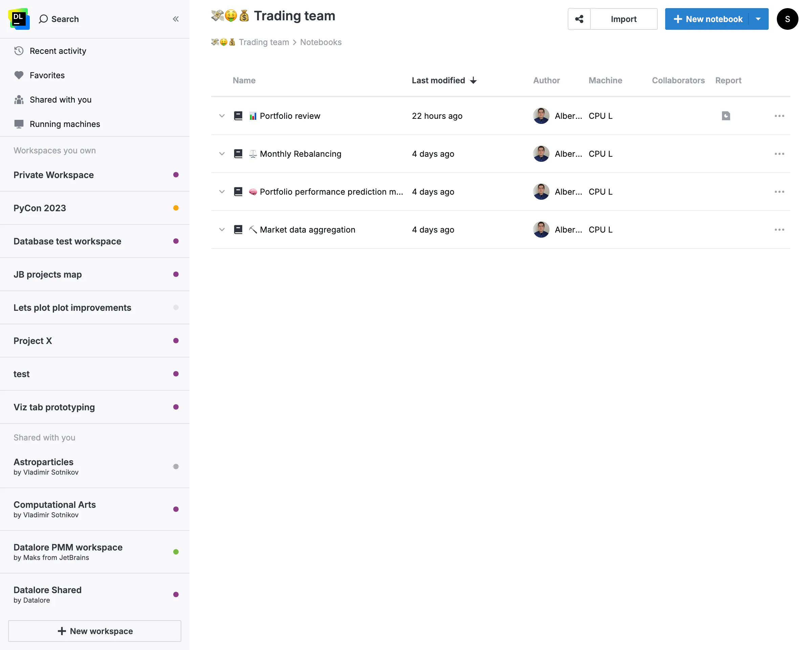The image size is (812, 650).
Task: Click the share workspace icon
Action: (579, 19)
